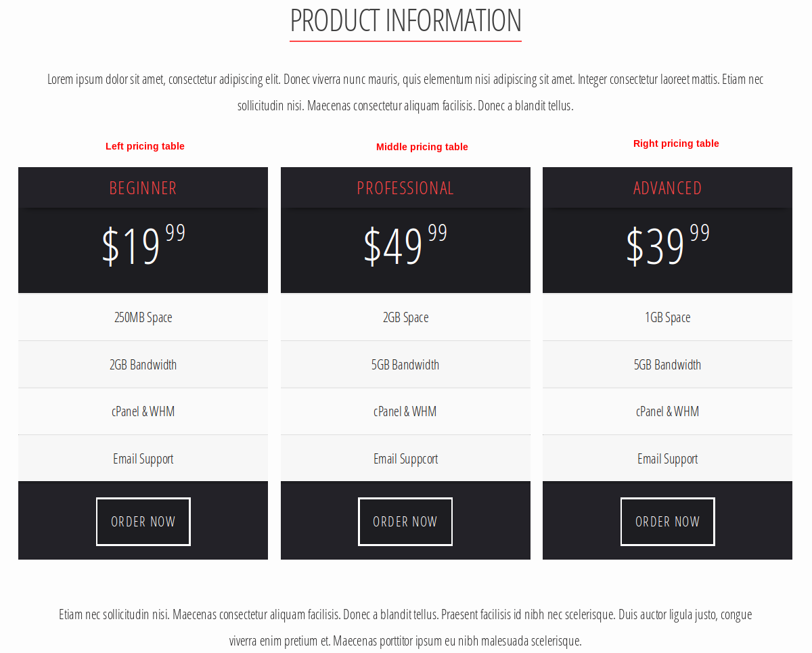Click the ORDER NOW button under PROFESSIONAL
The image size is (812, 653).
405,521
